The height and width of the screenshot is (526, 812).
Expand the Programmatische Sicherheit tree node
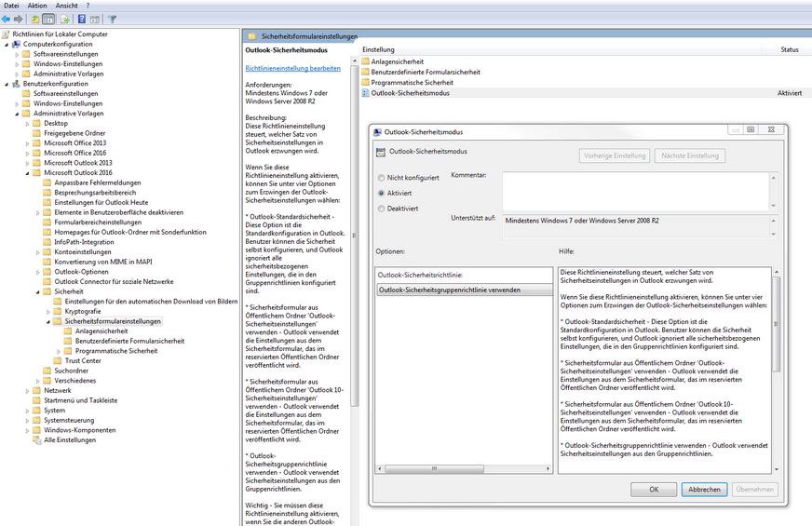tap(59, 352)
